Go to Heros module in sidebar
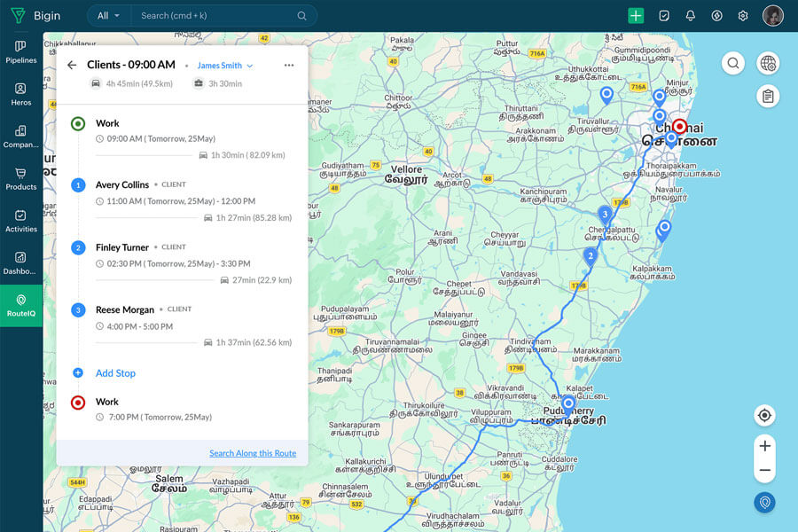The width and height of the screenshot is (798, 532). 21,94
